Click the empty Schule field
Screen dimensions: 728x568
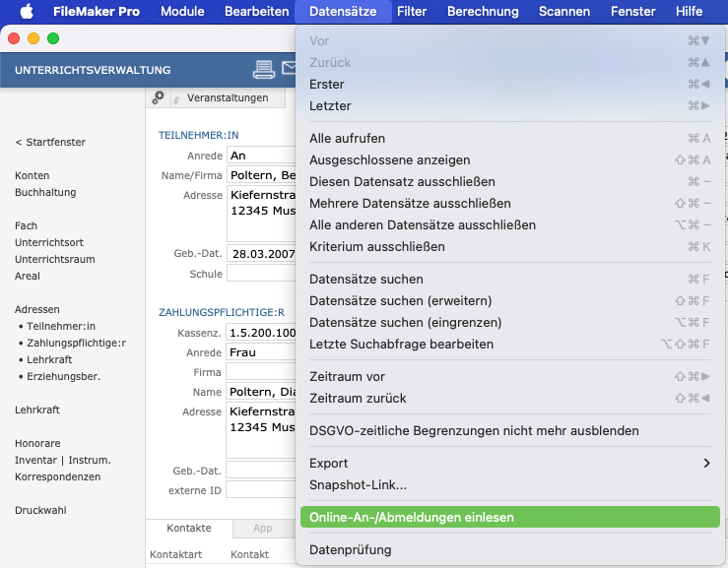click(x=261, y=274)
